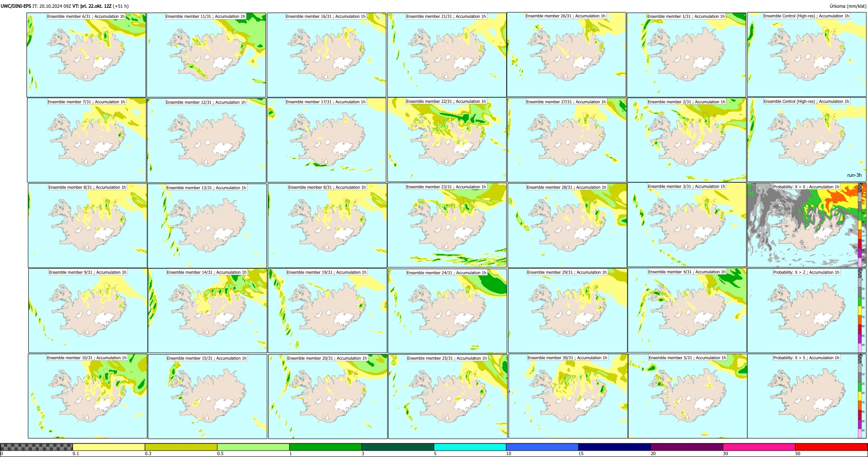The image size is (868, 457).
Task: Click the 'Ensemble member 21/31 ; Accumulation 1h' label
Action: click(446, 16)
